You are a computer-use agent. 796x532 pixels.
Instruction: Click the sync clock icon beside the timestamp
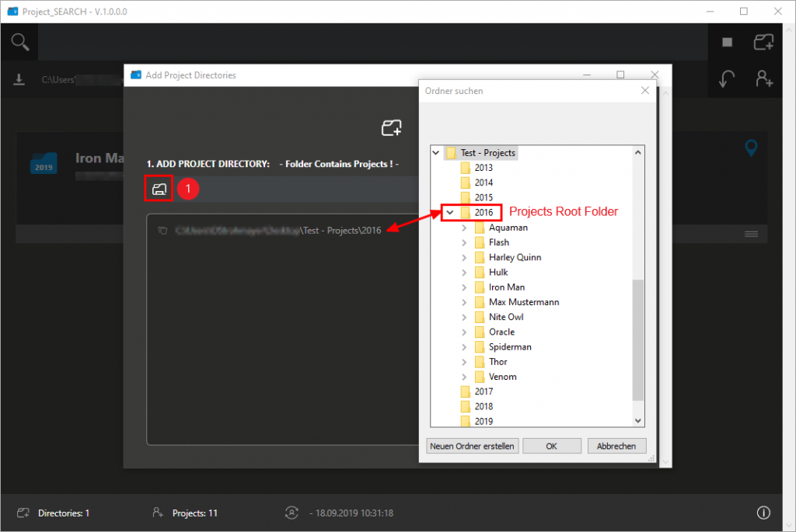(292, 513)
